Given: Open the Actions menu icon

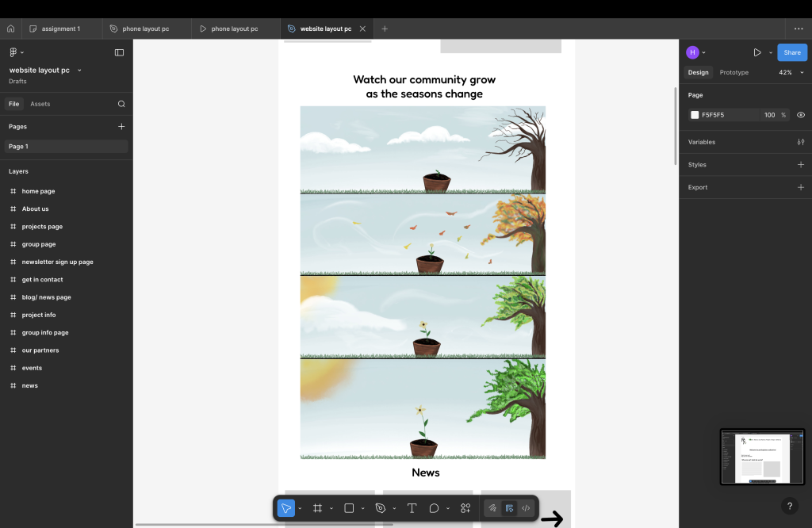Looking at the screenshot, I should [465, 508].
